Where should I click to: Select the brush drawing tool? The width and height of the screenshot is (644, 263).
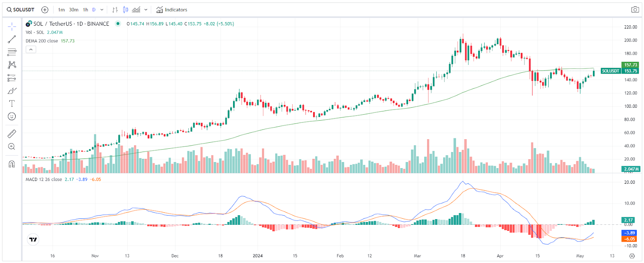point(12,91)
